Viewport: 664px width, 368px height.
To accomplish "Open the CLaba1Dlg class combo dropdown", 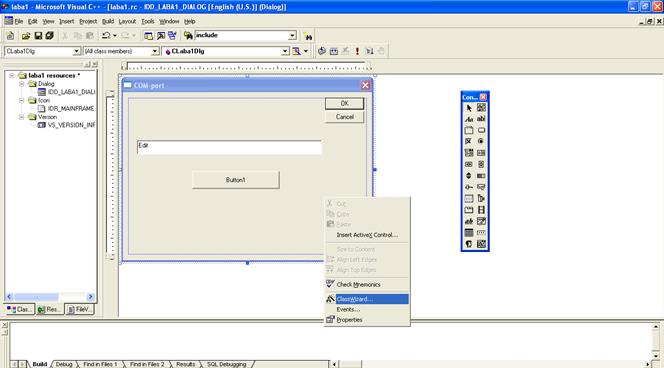I will 76,51.
